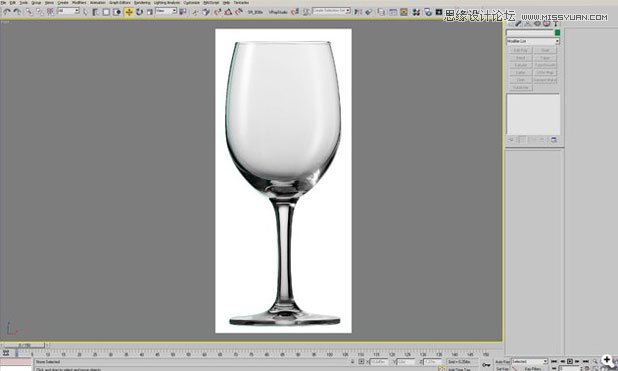Image resolution: width=618 pixels, height=371 pixels.
Task: Switch to the Hierarchy command panel tab
Action: pos(528,24)
